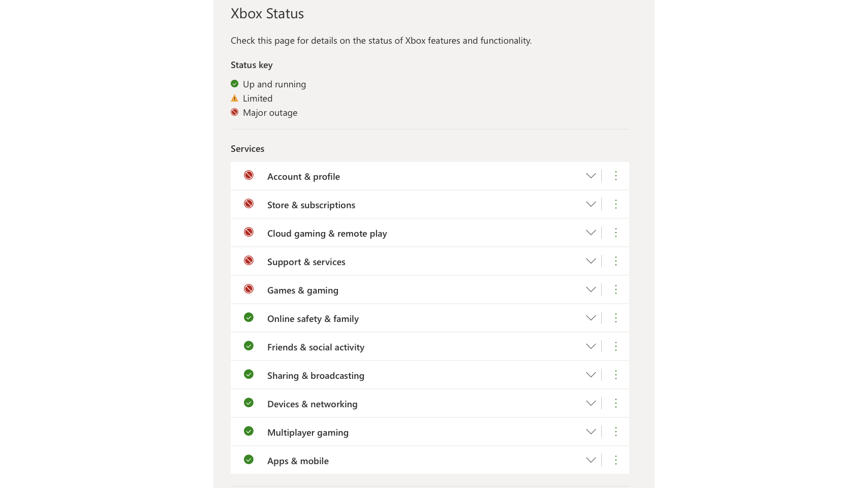Image resolution: width=868 pixels, height=488 pixels.
Task: Click the Limited warning icon in the status key
Action: [235, 97]
